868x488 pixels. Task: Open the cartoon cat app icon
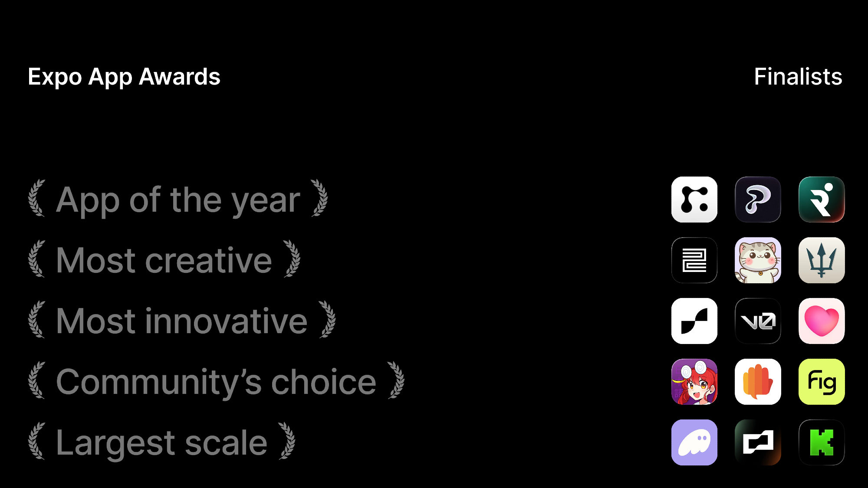pyautogui.click(x=758, y=260)
